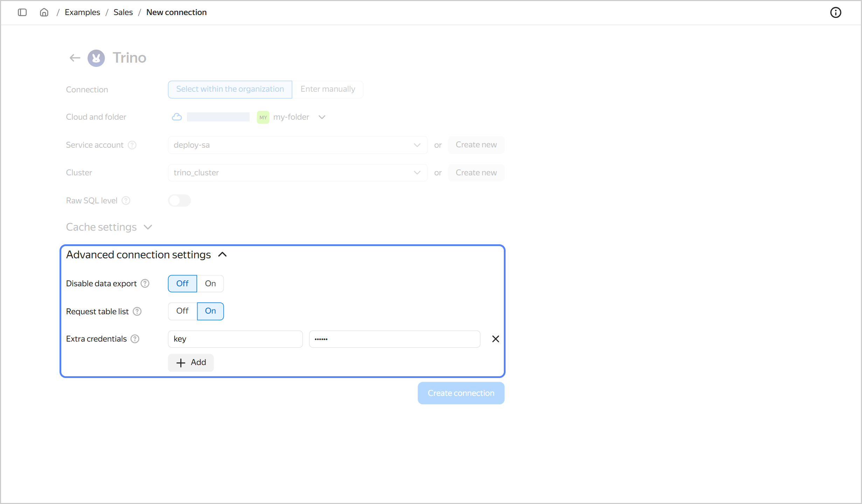
Task: Go to the home icon in breadcrumbs
Action: [x=44, y=12]
